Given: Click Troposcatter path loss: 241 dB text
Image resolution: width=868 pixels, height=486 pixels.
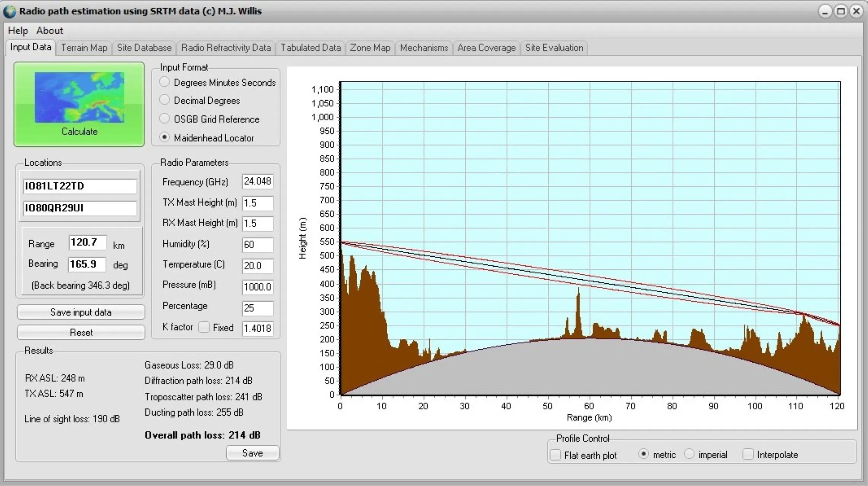Looking at the screenshot, I should click(x=203, y=397).
